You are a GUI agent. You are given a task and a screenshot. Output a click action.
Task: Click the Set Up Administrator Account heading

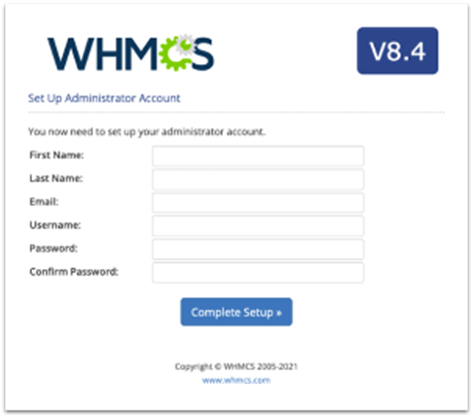(104, 98)
